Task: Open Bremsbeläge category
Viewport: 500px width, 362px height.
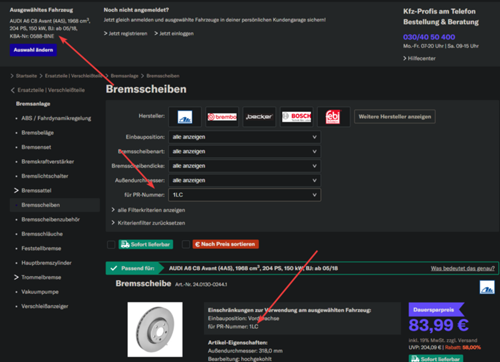Action: 38,133
